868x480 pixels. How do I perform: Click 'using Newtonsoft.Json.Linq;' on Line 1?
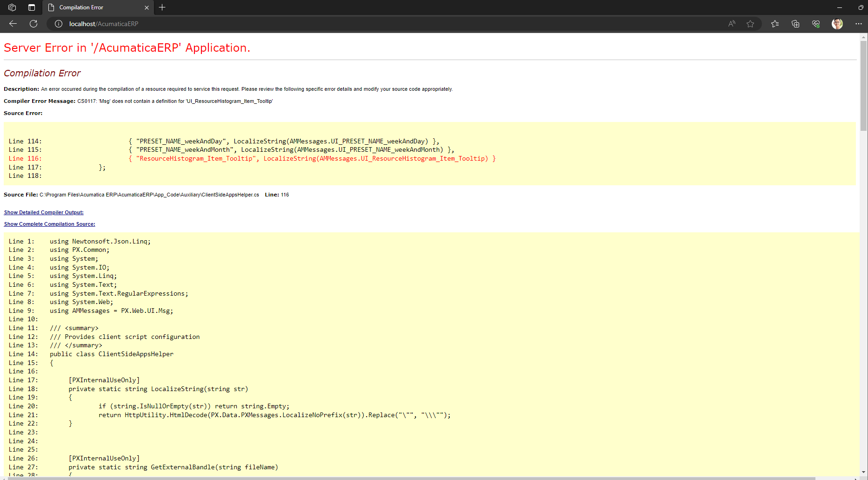pos(100,241)
